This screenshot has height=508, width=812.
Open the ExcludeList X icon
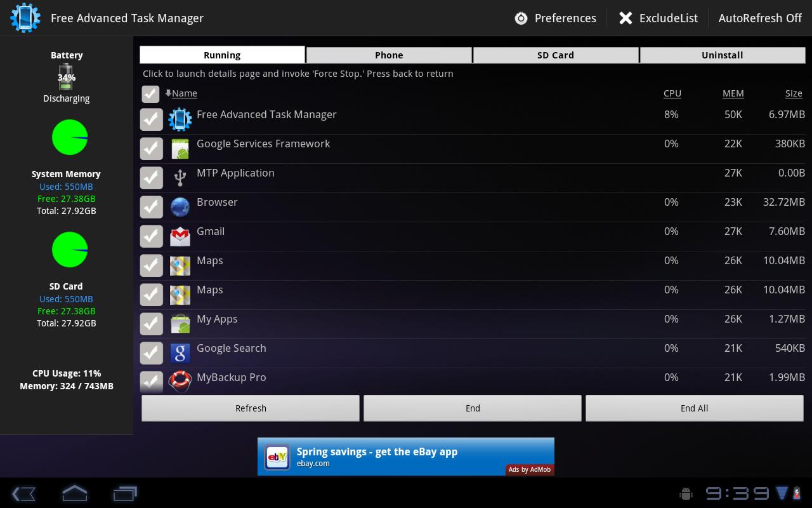[625, 18]
